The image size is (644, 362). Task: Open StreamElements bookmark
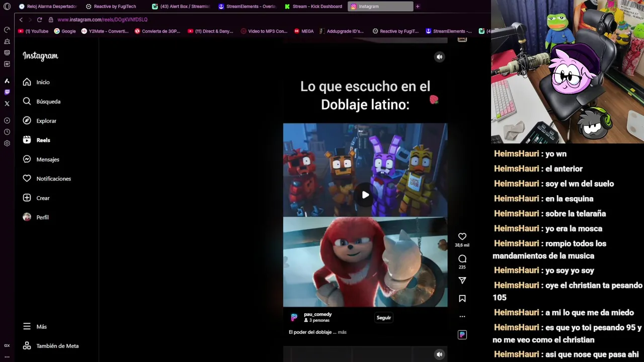coord(449,31)
